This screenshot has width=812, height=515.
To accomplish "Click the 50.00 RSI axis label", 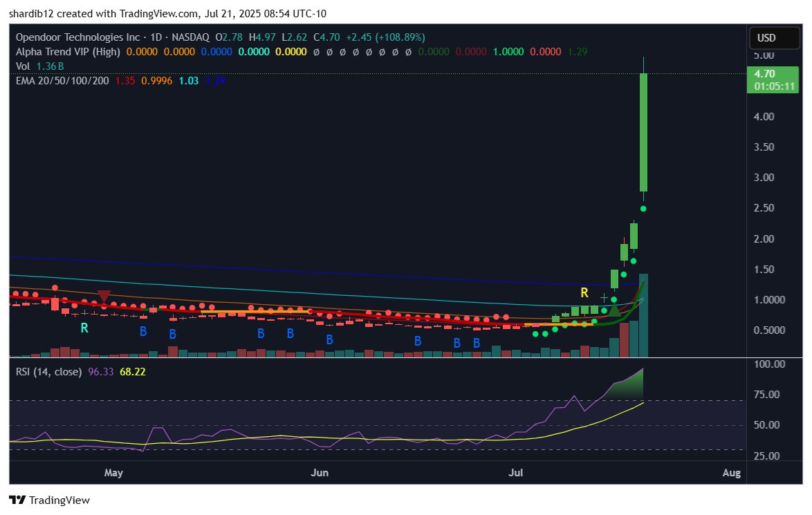I will 766,425.
